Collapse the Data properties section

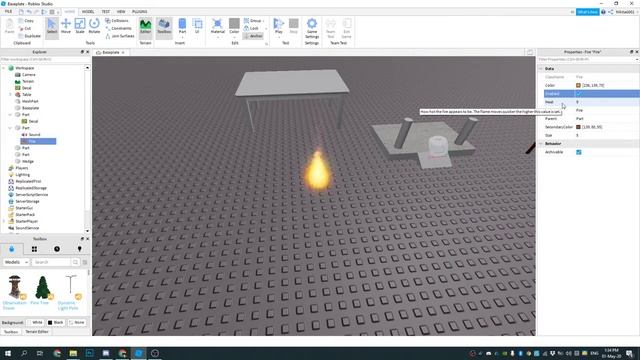click(541, 69)
